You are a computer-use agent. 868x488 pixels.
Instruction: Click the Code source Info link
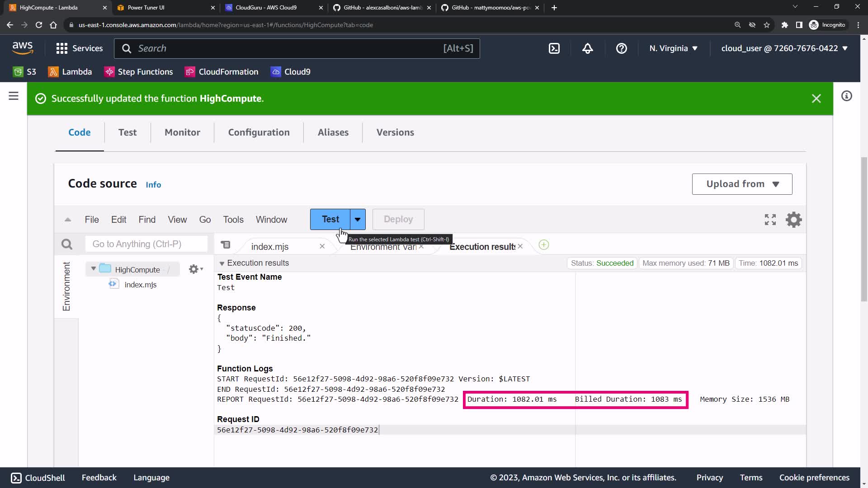[153, 185]
